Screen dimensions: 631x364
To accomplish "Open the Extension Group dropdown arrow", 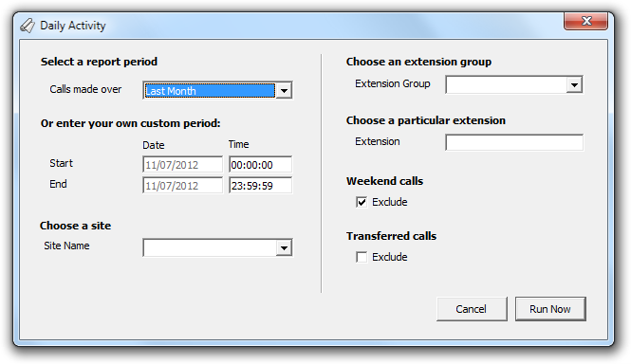I will pyautogui.click(x=574, y=85).
